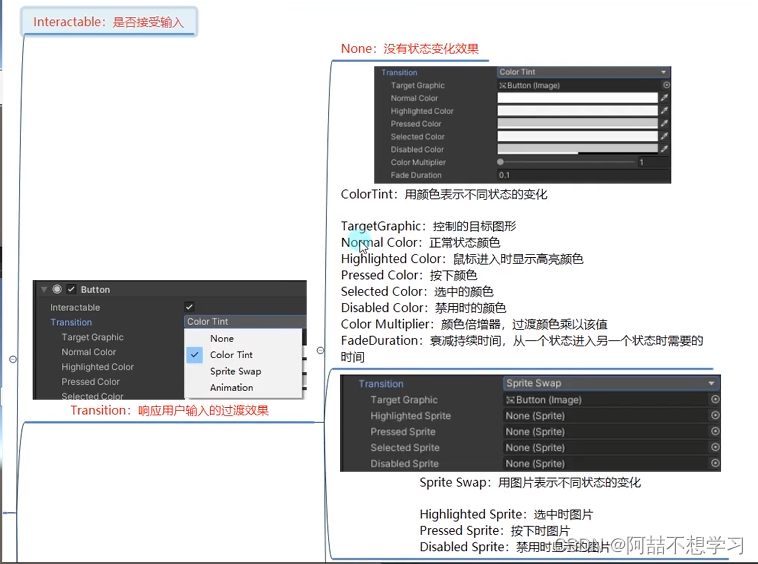758x564 pixels.
Task: Click the Color Multiplier slider handle
Action: (x=500, y=162)
